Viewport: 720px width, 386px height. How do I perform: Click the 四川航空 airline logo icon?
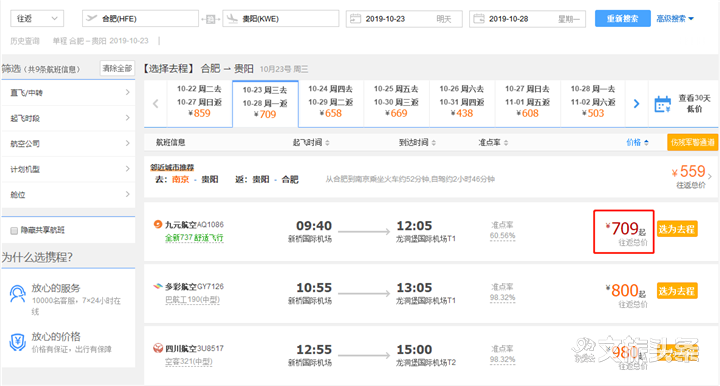point(158,348)
